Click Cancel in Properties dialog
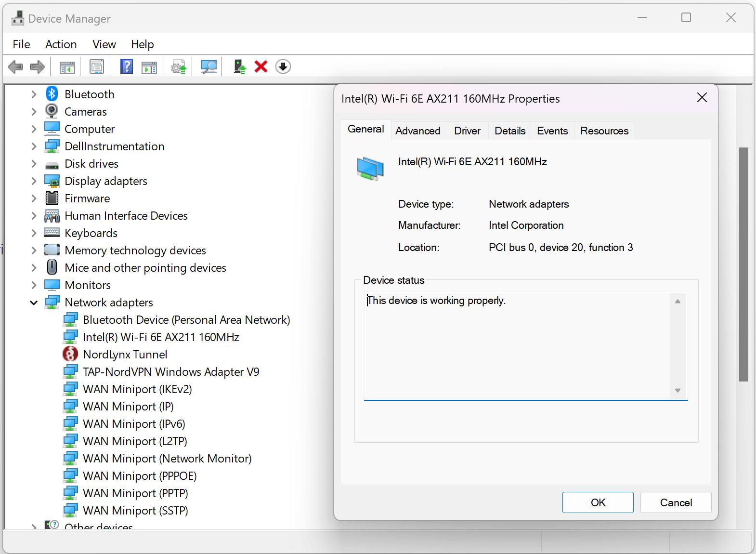The image size is (756, 554). 676,502
